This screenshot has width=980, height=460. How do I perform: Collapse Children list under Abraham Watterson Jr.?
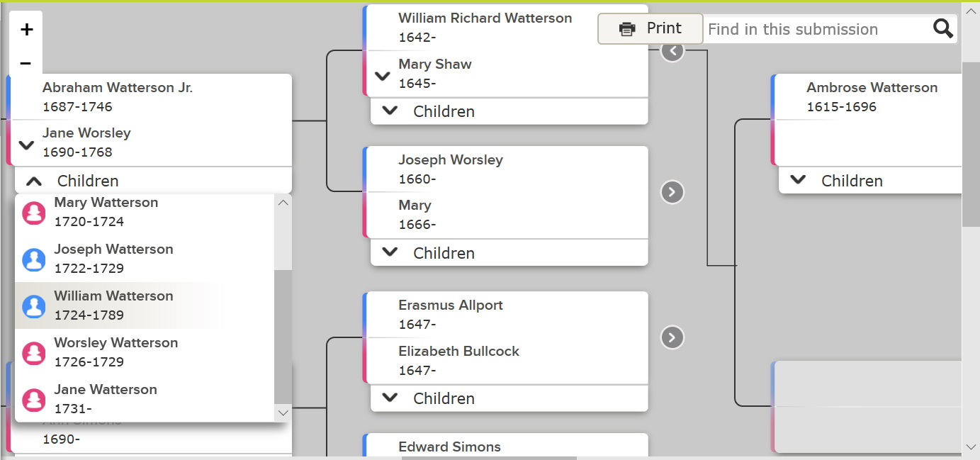(x=34, y=181)
